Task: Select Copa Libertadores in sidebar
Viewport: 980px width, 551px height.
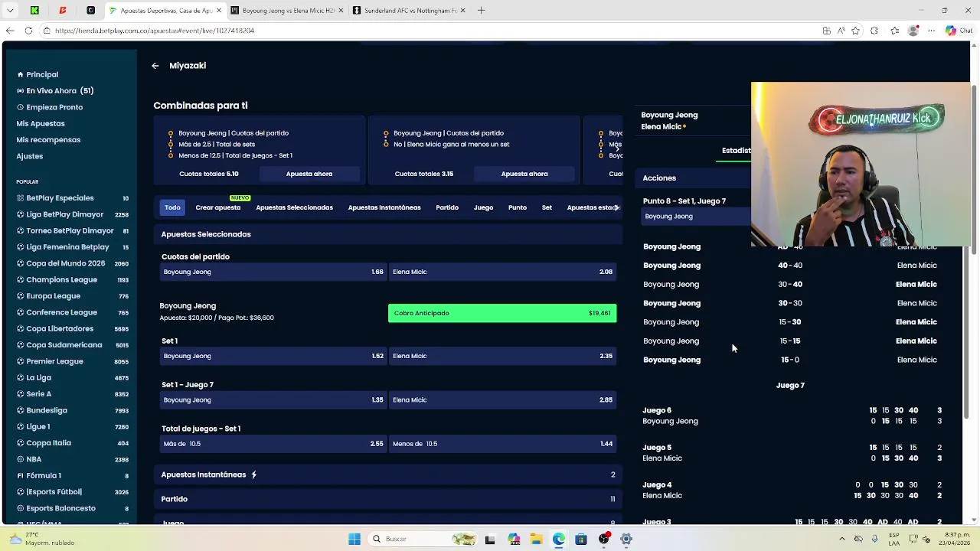Action: (x=73, y=329)
